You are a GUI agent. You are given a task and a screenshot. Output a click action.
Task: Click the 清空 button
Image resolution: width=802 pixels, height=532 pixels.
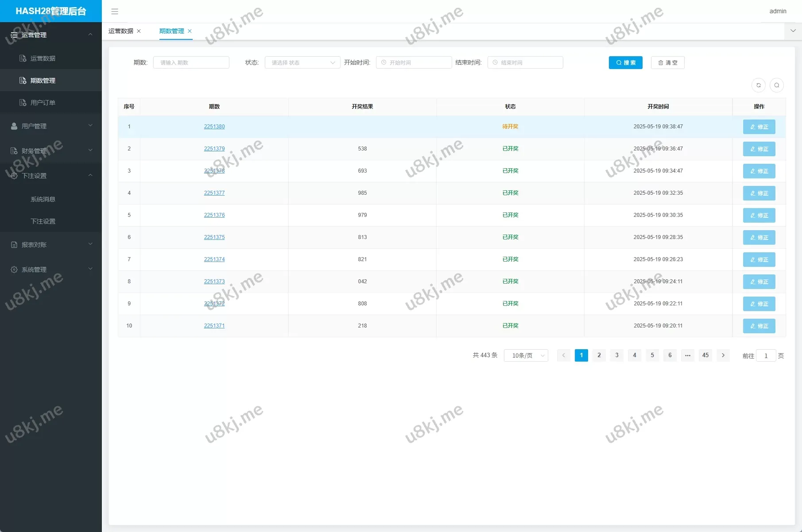[x=667, y=62]
